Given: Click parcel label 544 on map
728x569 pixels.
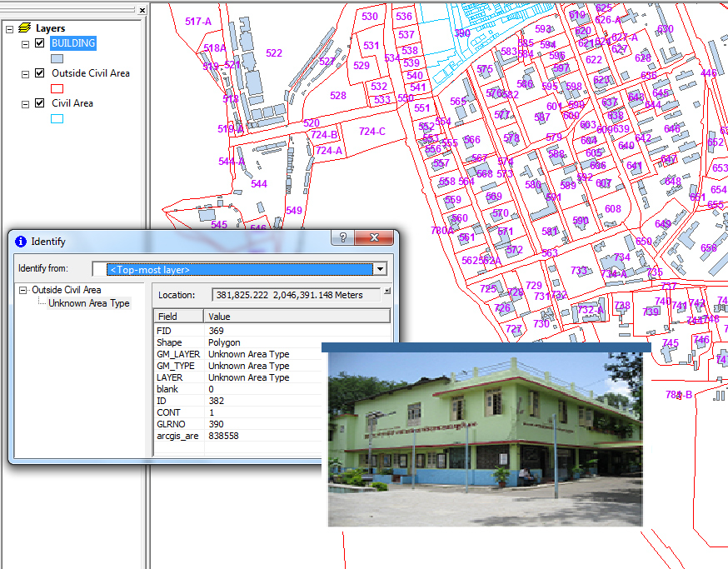Looking at the screenshot, I should 259,184.
